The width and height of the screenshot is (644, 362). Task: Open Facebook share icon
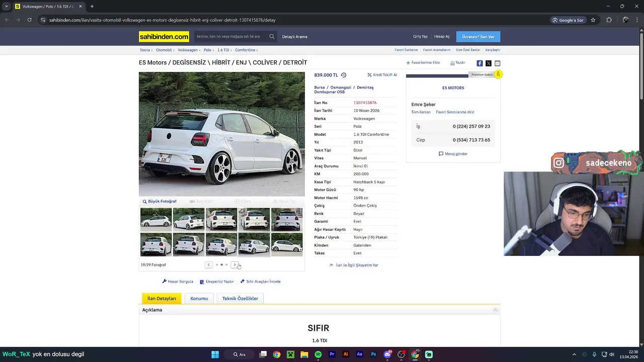pos(479,63)
